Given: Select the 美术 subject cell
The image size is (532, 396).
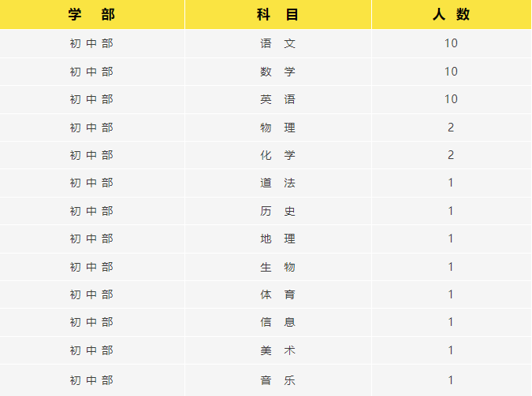Looking at the screenshot, I should 278,350.
